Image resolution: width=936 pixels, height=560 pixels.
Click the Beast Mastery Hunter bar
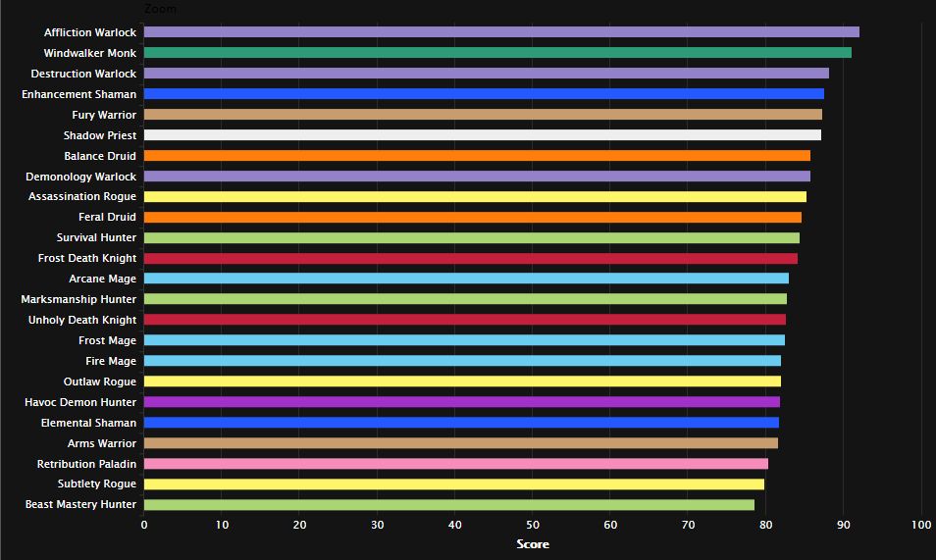pyautogui.click(x=449, y=505)
